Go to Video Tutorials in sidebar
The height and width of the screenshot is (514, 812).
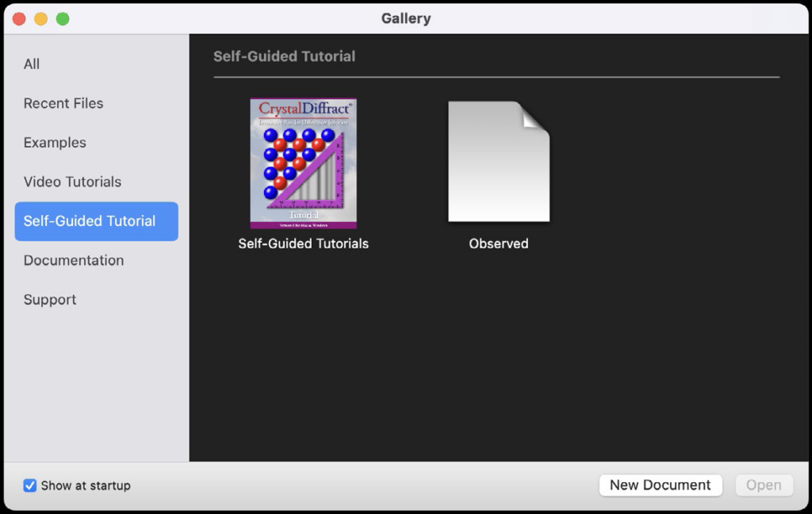72,182
